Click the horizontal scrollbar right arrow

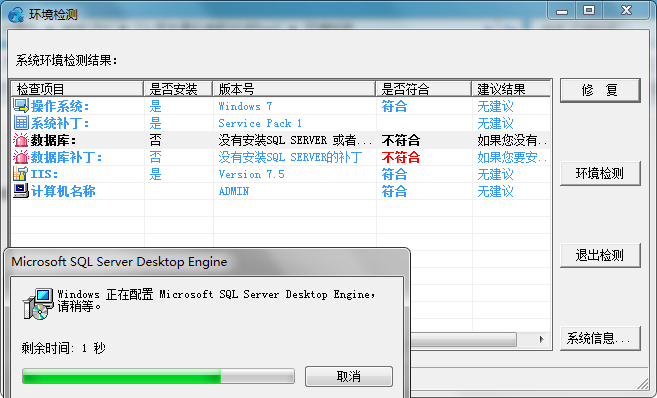[x=541, y=339]
